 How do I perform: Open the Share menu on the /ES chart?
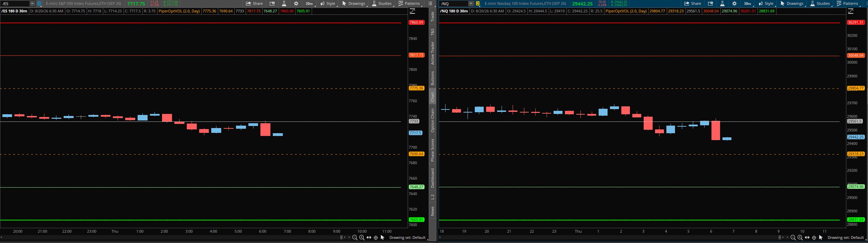[254, 3]
